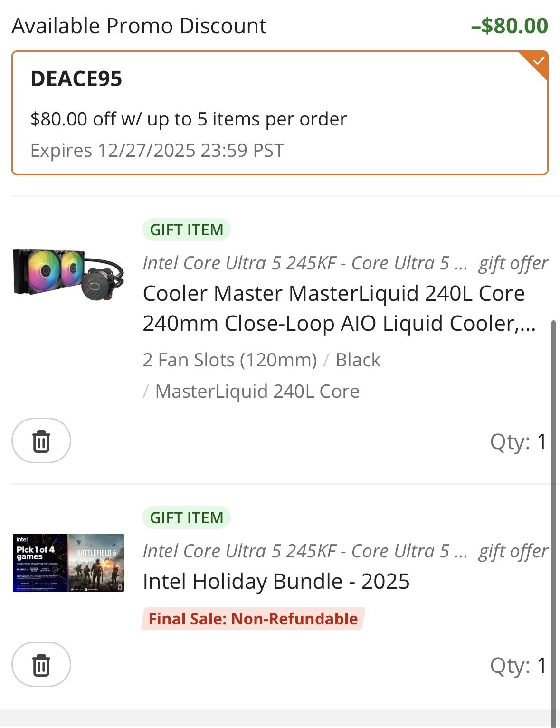Image resolution: width=560 pixels, height=728 pixels.
Task: Click the promo expiration date text
Action: (157, 150)
